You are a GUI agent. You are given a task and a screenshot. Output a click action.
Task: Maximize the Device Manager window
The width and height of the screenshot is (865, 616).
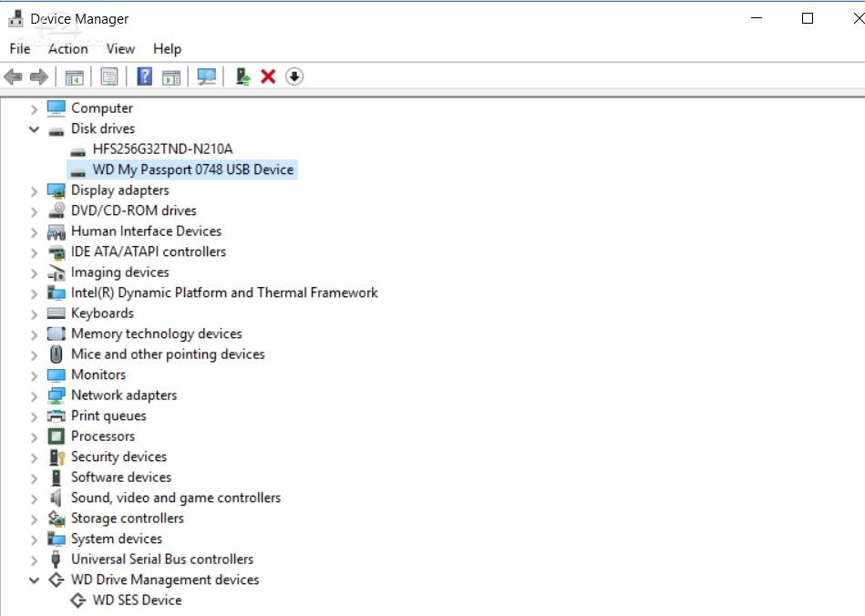[807, 18]
